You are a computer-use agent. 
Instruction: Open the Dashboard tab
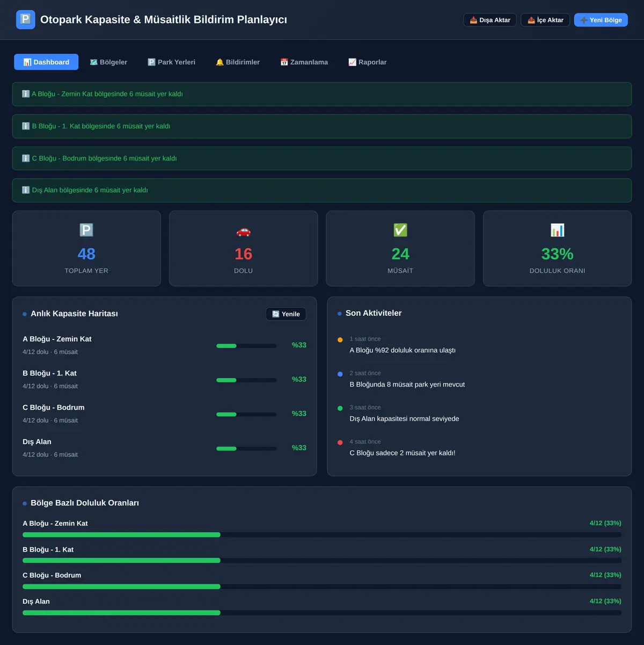[46, 62]
